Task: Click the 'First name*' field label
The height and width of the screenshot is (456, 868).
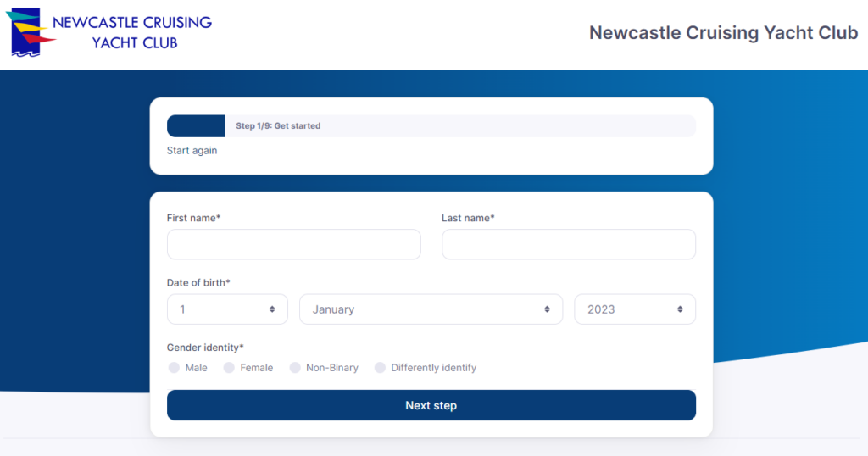Action: [193, 218]
